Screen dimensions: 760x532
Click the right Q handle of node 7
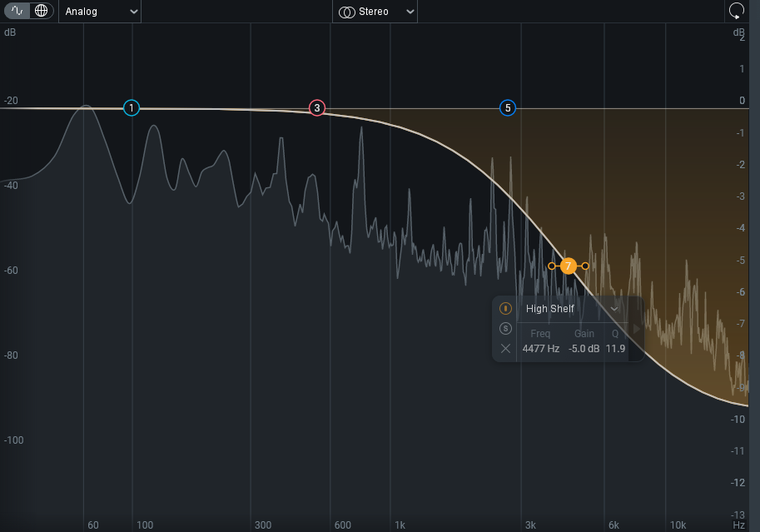click(x=585, y=266)
